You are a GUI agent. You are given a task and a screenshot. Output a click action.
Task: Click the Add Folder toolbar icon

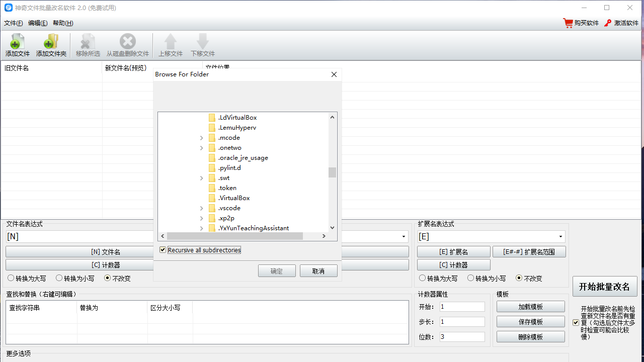tap(51, 42)
